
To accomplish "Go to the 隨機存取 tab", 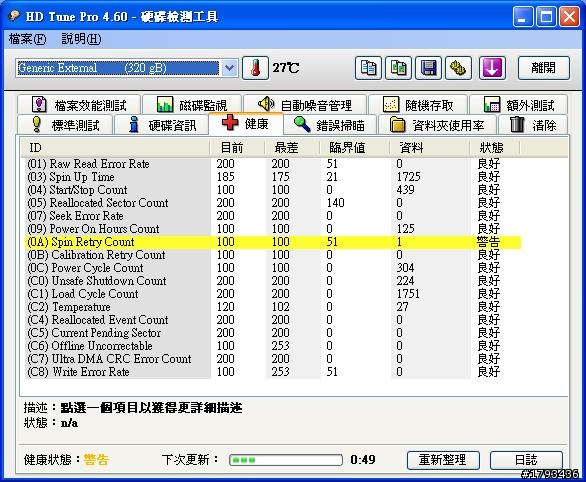I will (x=418, y=104).
